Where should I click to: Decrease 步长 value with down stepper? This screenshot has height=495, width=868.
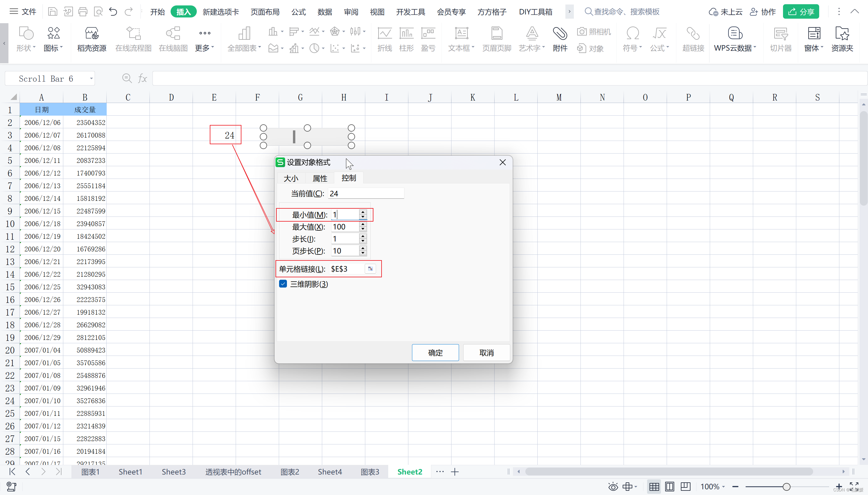tap(363, 241)
